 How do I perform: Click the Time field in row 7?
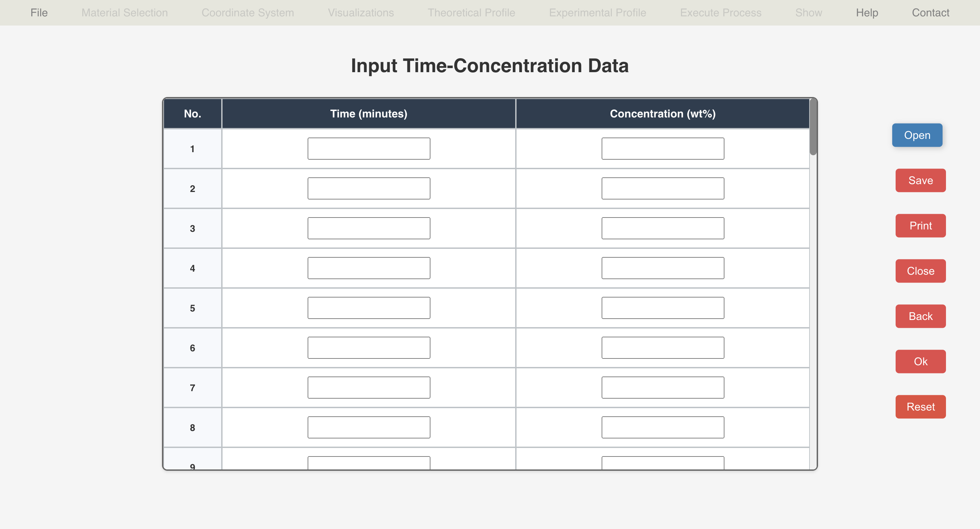pos(369,387)
